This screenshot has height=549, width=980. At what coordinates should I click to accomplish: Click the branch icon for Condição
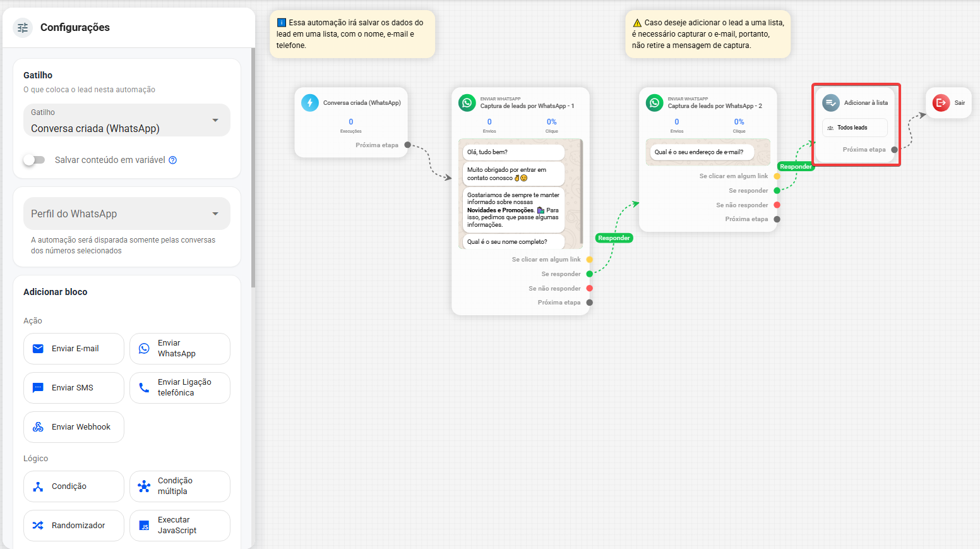pos(38,486)
